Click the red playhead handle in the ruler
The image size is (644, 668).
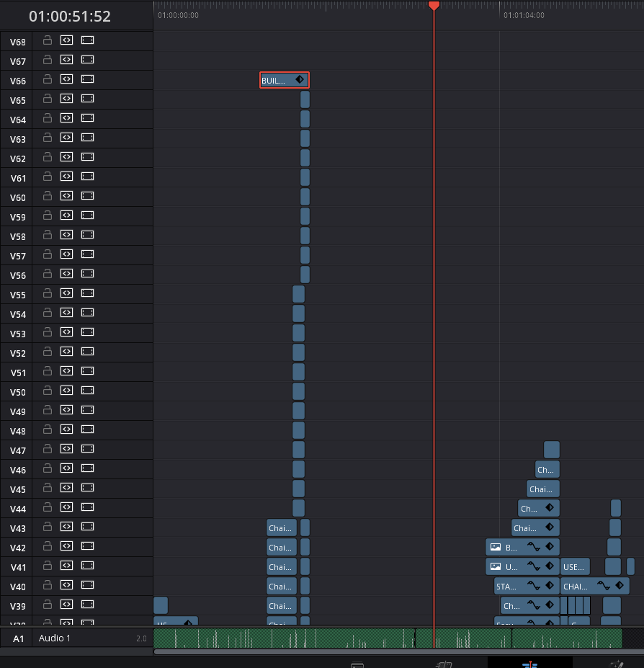(x=434, y=6)
